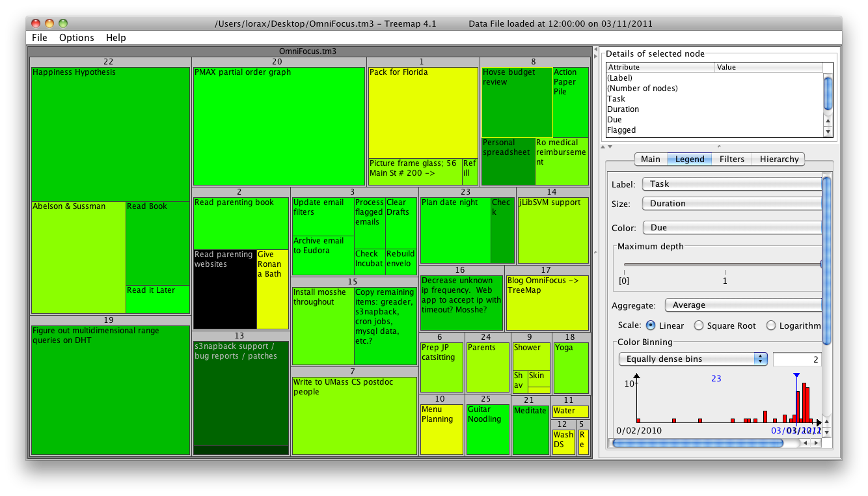Image resolution: width=868 pixels, height=496 pixels.
Task: Click the blue histogram marker triangle
Action: [x=796, y=376]
